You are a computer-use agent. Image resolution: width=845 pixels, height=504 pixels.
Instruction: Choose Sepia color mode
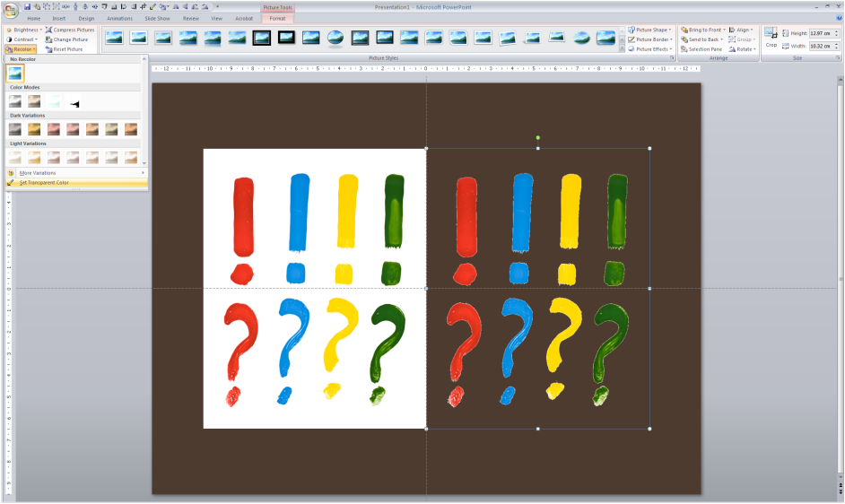click(34, 100)
